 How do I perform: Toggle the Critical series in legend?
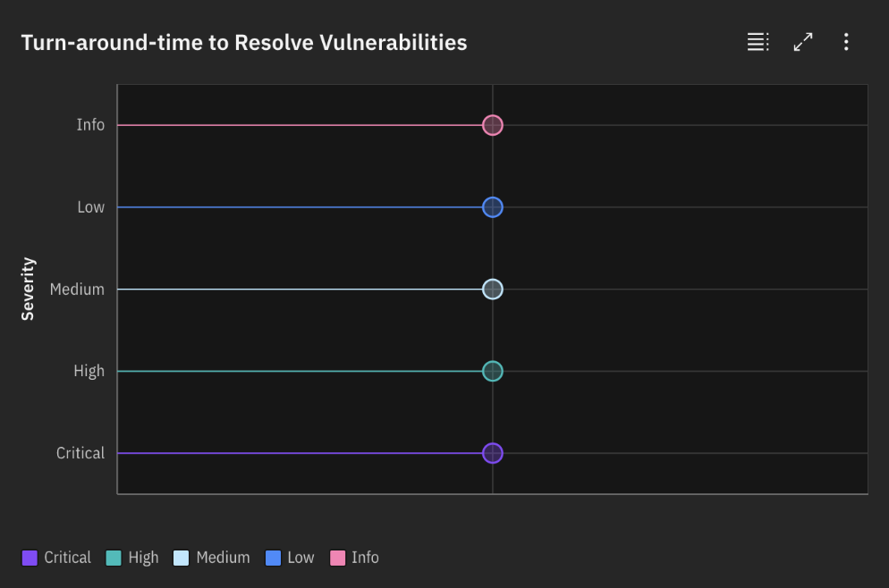56,558
